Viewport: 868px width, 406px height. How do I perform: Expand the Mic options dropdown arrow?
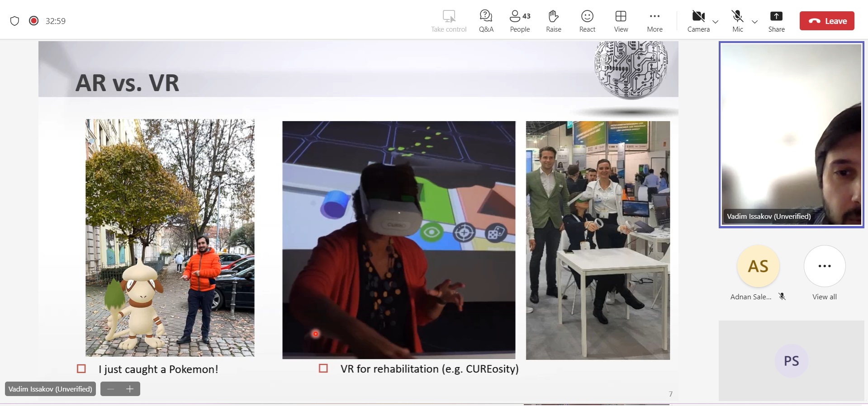(x=754, y=22)
